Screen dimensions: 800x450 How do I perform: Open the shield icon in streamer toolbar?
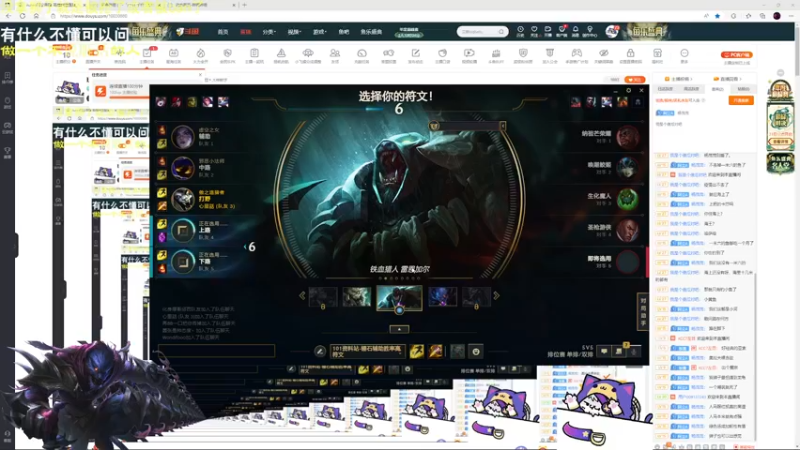click(523, 55)
